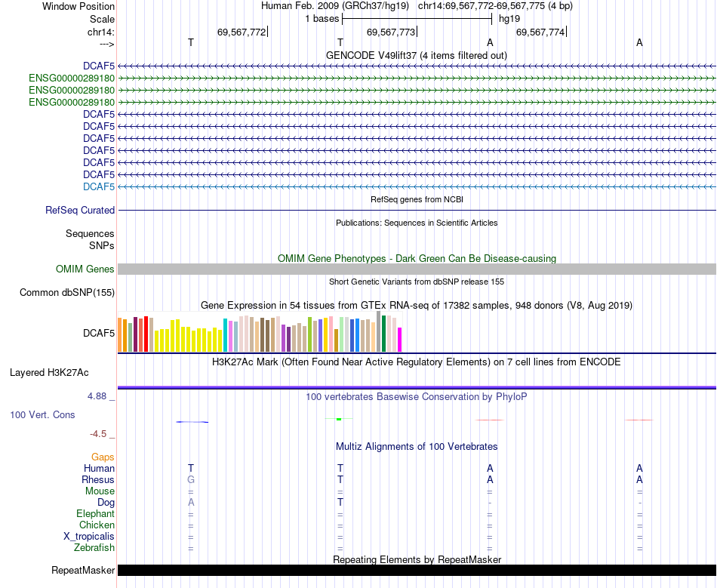Click the G base in Rhesus row
The image size is (717, 588).
(191, 479)
